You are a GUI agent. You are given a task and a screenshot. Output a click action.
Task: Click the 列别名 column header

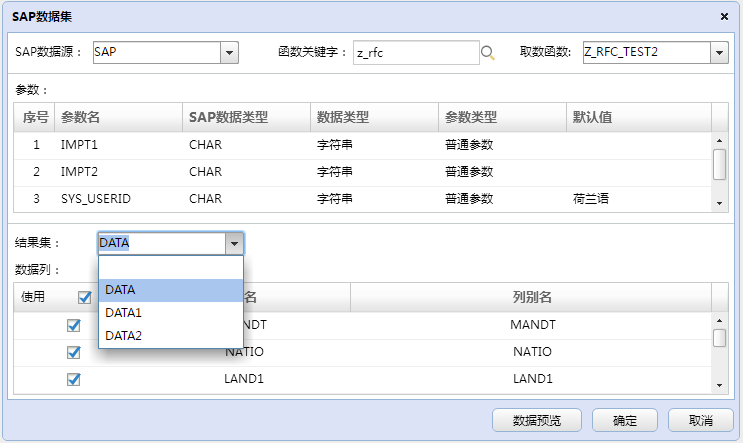[x=531, y=297]
